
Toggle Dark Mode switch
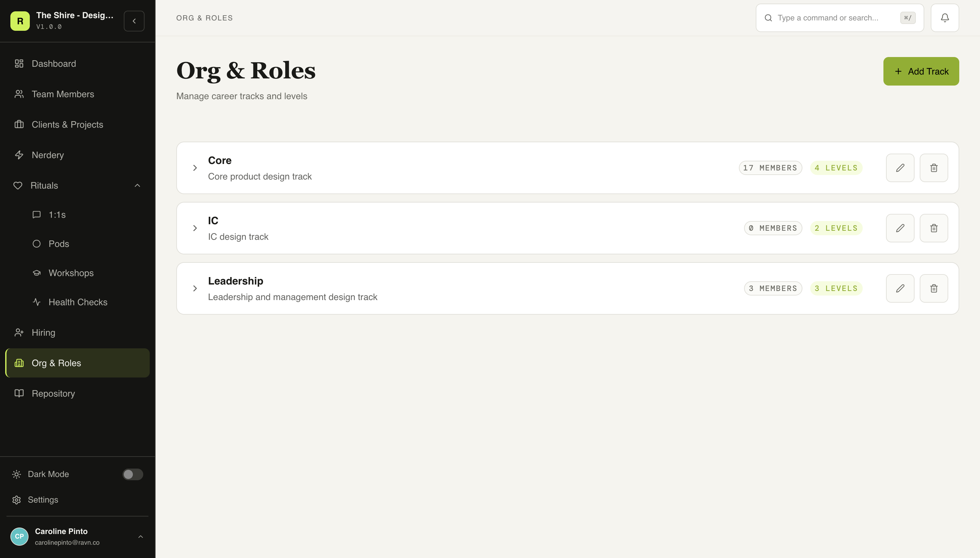133,474
